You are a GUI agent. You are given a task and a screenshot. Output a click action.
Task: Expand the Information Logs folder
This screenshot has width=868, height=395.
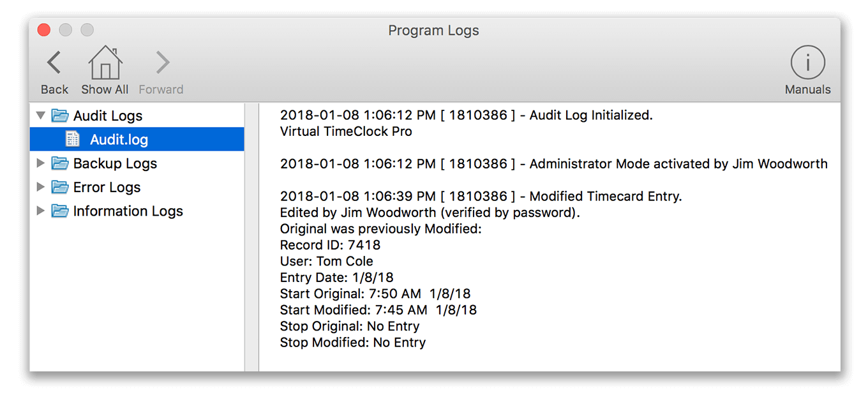[40, 211]
